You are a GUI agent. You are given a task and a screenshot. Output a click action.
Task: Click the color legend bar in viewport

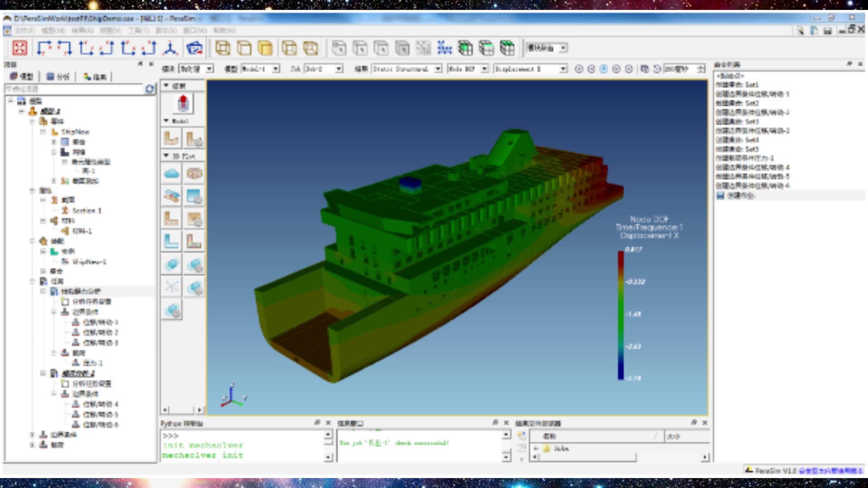[621, 315]
